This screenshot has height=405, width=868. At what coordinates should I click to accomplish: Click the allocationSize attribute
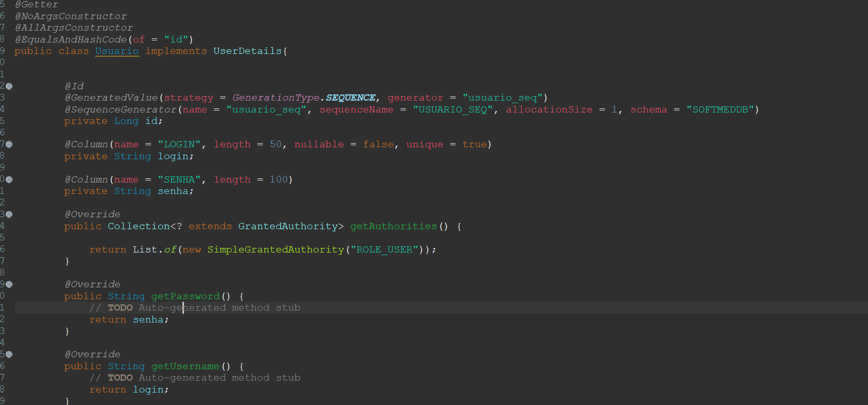coord(549,109)
